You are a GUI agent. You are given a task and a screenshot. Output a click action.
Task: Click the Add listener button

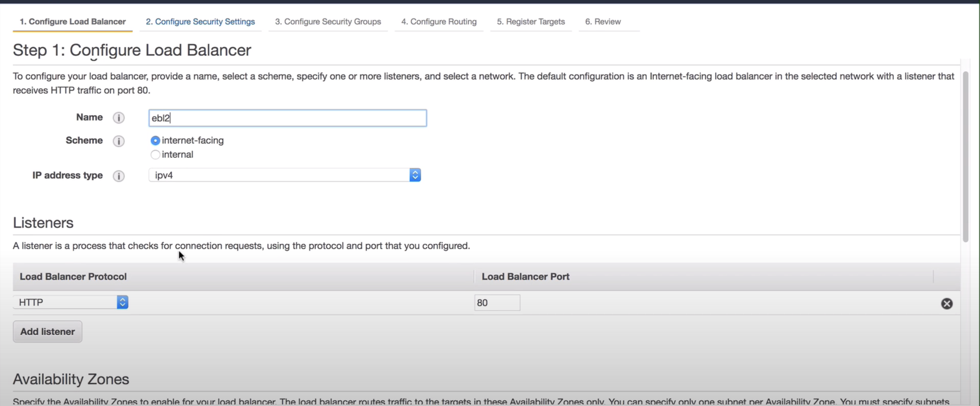click(48, 332)
